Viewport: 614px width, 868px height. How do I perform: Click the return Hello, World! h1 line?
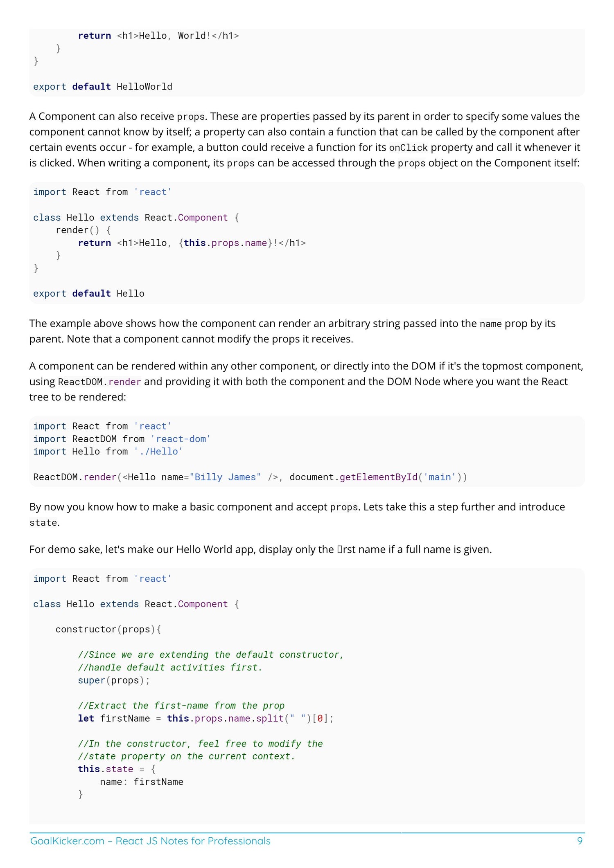click(158, 36)
